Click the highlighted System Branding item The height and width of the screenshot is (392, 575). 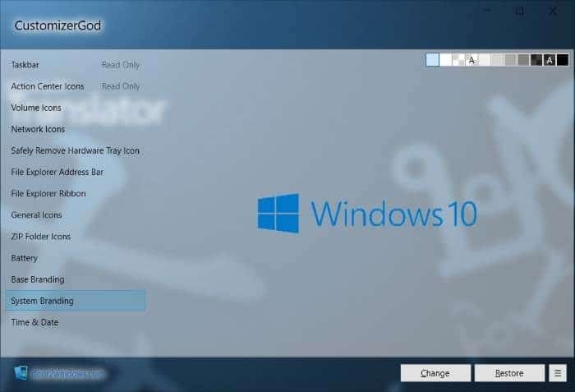pos(76,301)
